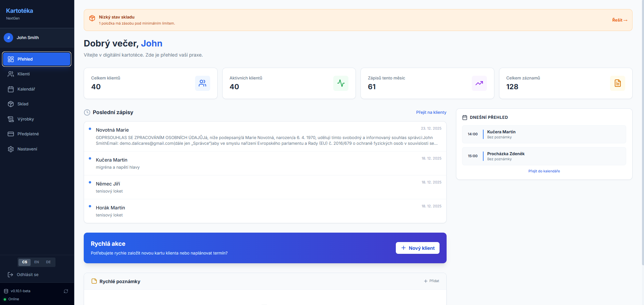
Task: Open Kalendář from the sidebar
Action: [x=37, y=89]
